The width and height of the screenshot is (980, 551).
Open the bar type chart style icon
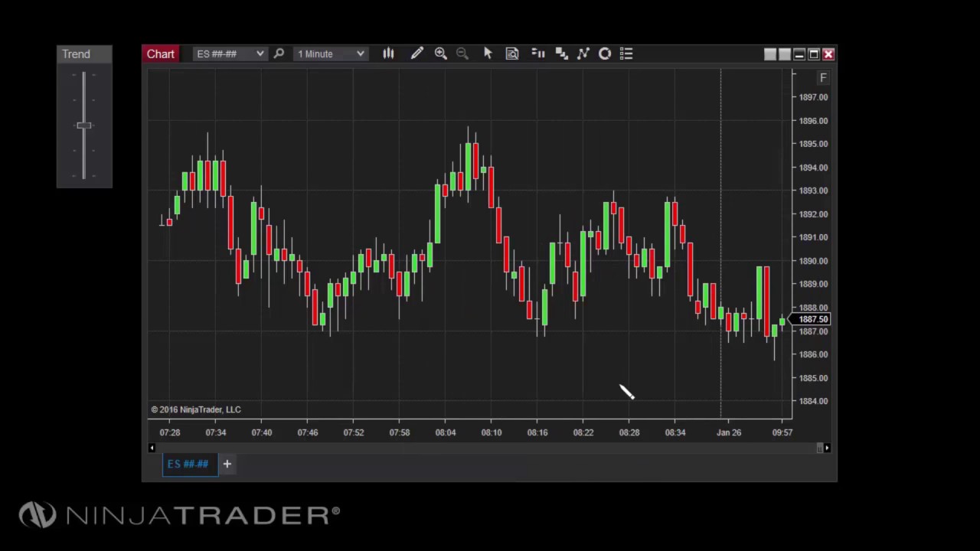388,54
